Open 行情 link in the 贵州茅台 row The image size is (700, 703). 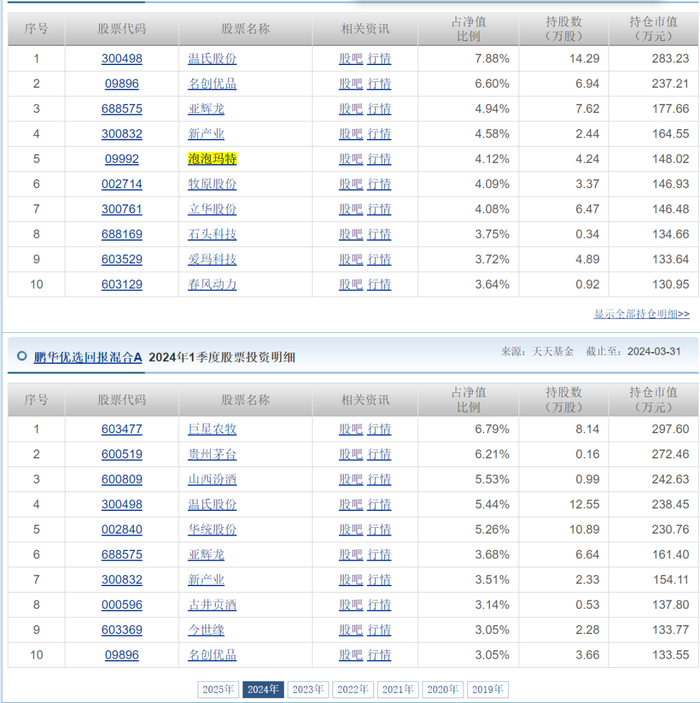pyautogui.click(x=379, y=454)
